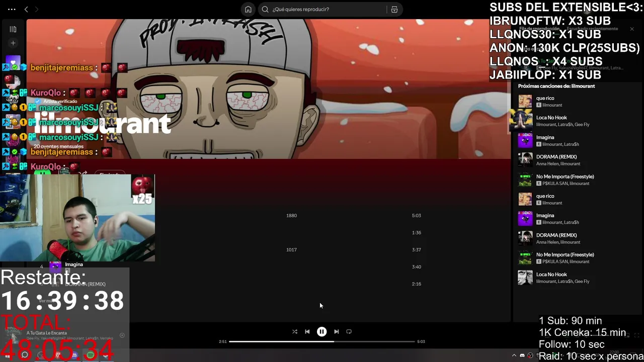This screenshot has width=644, height=362.
Task: Open the Discord icon in the system tray
Action: point(522,355)
